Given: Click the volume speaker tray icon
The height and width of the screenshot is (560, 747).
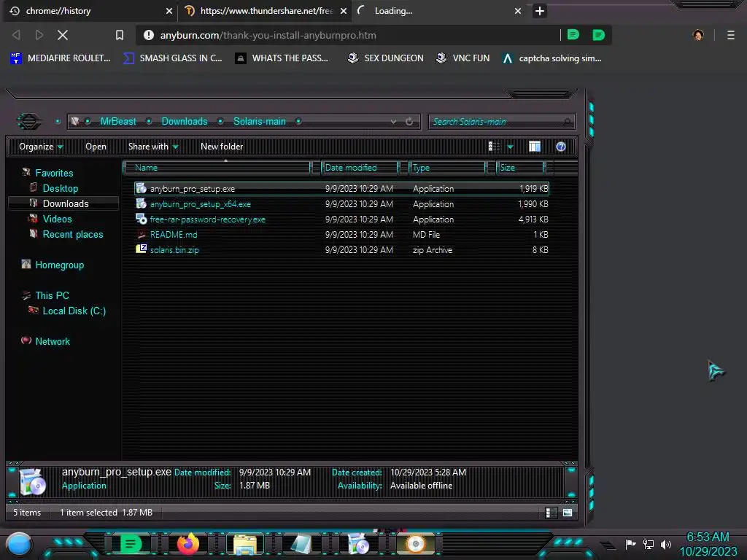Looking at the screenshot, I should [x=666, y=544].
